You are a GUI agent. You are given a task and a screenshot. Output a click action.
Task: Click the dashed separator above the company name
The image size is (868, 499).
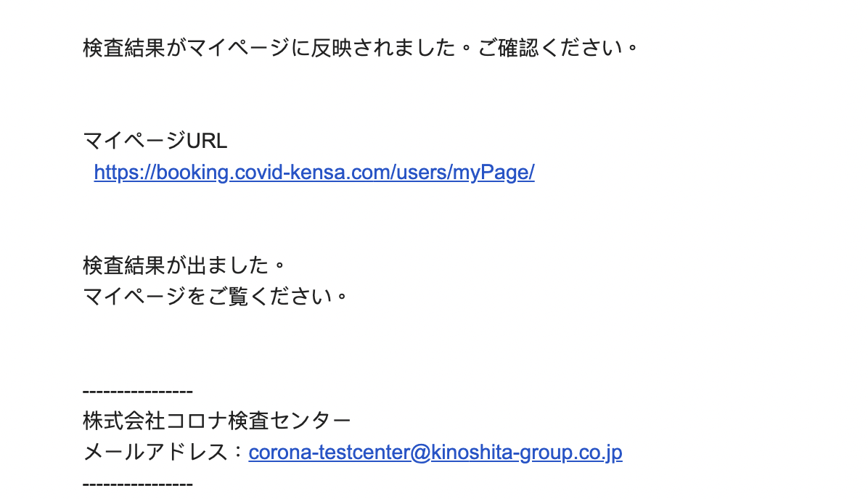138,392
